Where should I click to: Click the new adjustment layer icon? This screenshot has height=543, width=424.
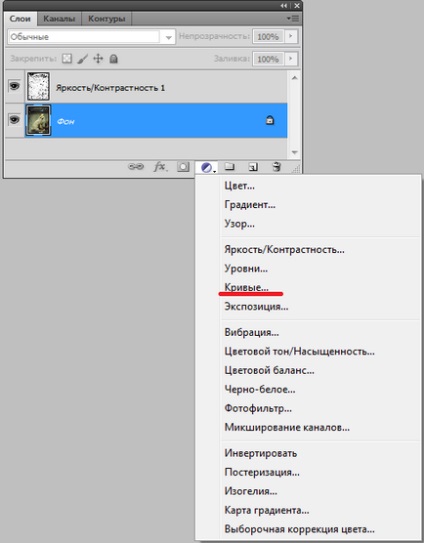point(206,168)
